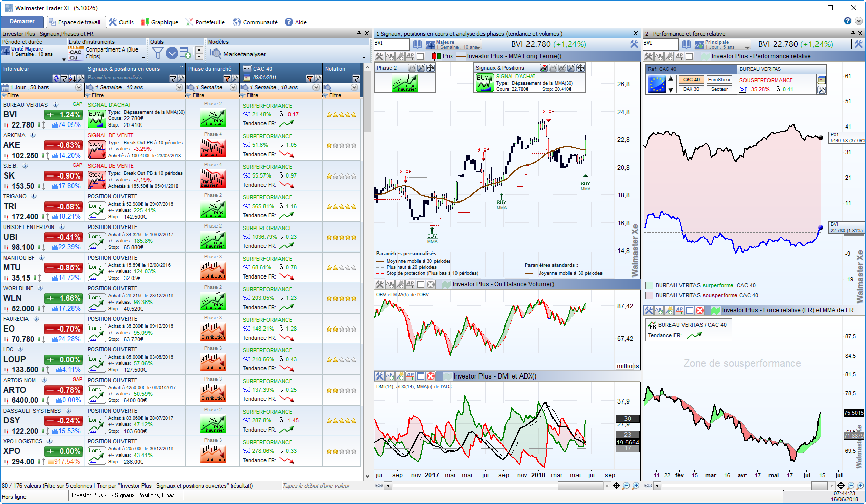Click move icon in Signaux & Positions box
The height and width of the screenshot is (504, 866).
point(581,68)
